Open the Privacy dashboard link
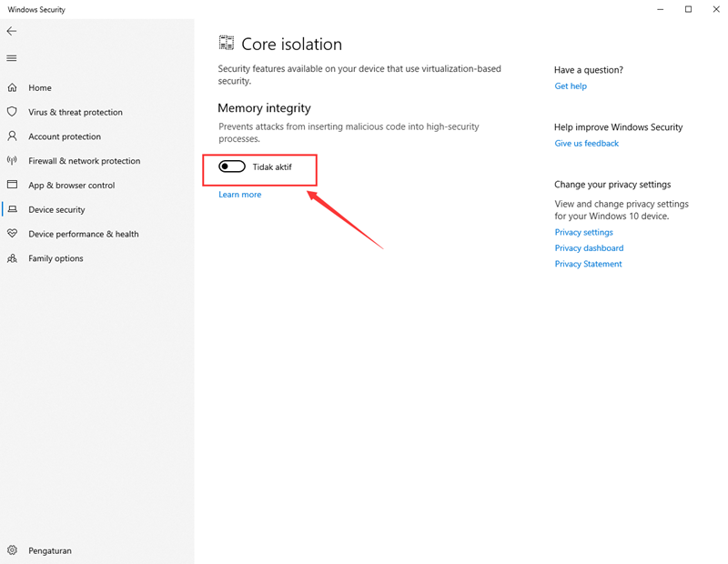 click(x=589, y=247)
